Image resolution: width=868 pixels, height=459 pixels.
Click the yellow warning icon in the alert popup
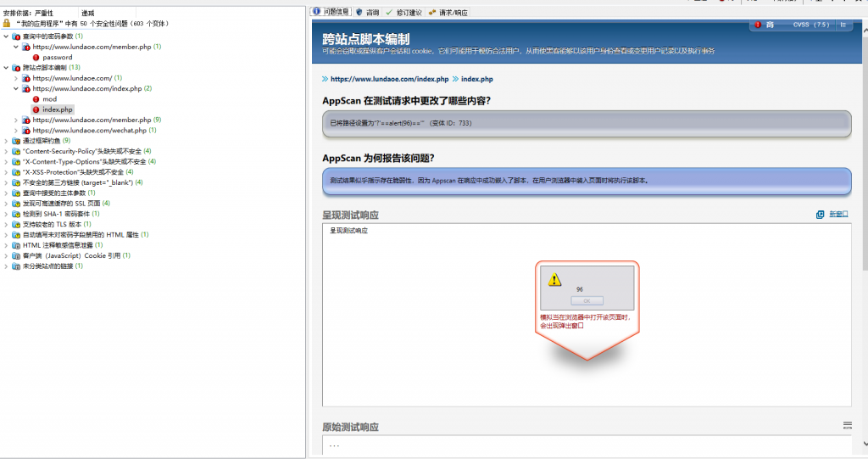tap(554, 279)
